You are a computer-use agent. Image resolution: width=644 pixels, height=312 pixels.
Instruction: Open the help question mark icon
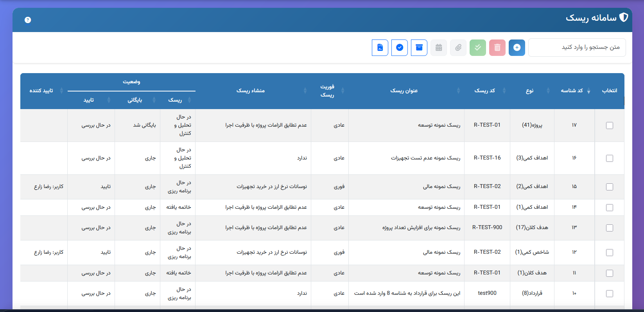tap(28, 20)
